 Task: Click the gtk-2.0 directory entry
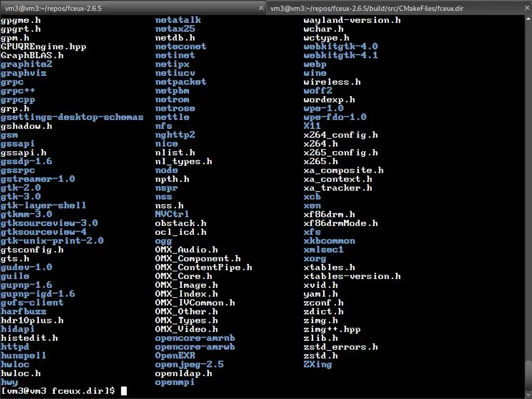click(21, 188)
